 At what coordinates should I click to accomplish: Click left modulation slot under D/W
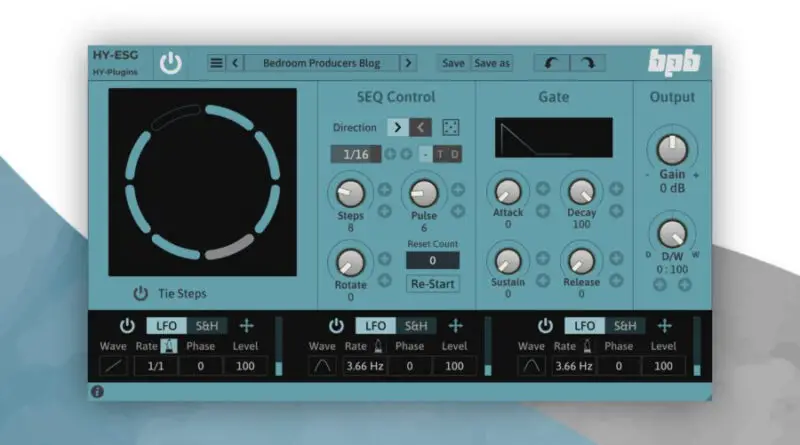(x=660, y=285)
